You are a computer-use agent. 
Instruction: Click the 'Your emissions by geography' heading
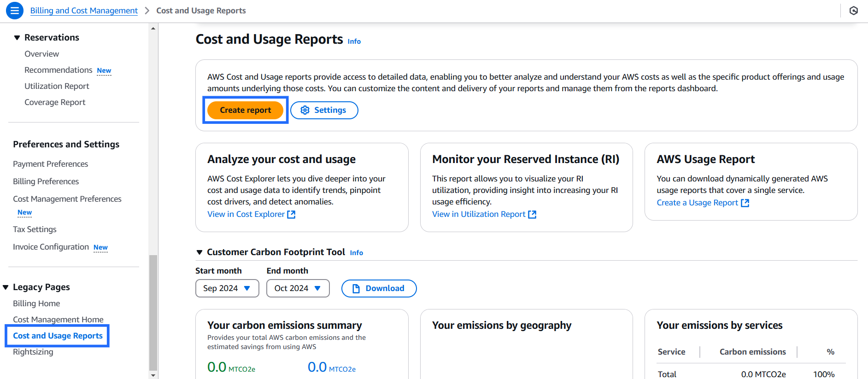(502, 326)
